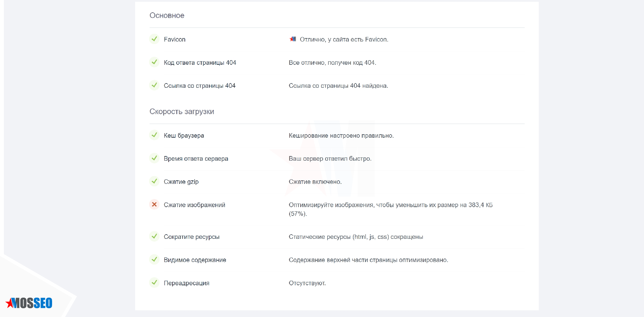Click the Favicon row label
The width and height of the screenshot is (644, 317).
pyautogui.click(x=175, y=39)
